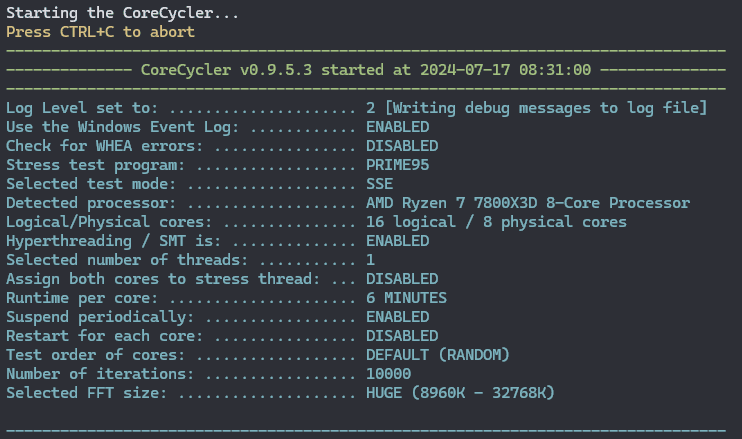
Task: Select the threads value '1'
Action: [x=371, y=260]
